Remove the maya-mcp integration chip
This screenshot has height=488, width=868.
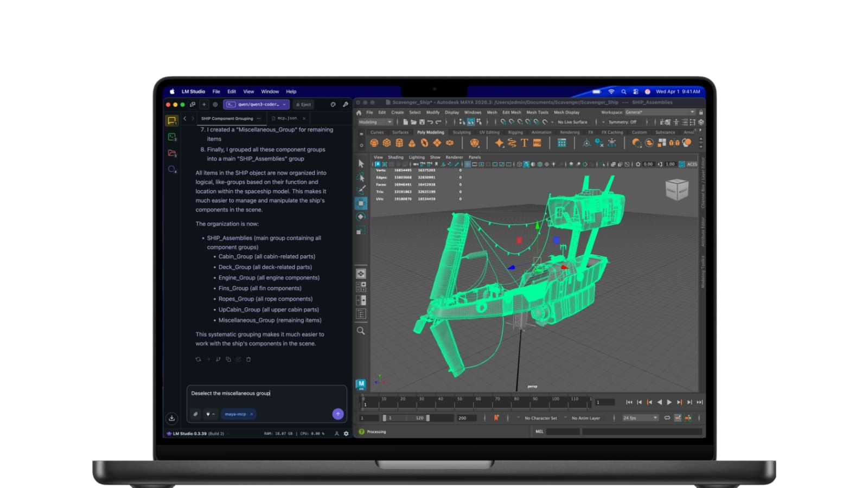pos(252,414)
